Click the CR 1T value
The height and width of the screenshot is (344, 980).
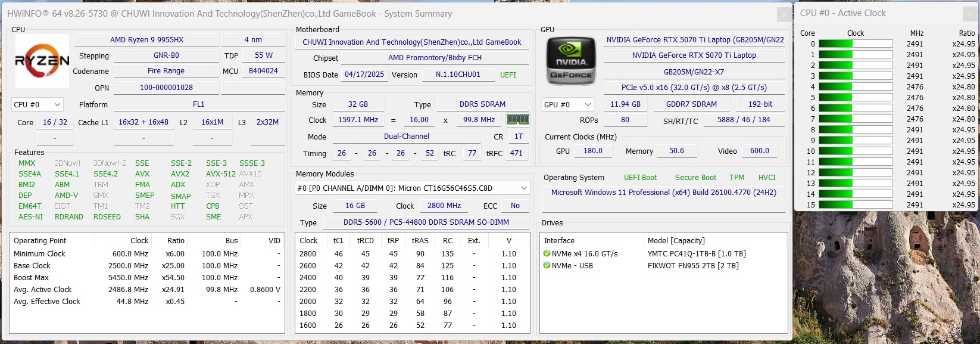[519, 137]
